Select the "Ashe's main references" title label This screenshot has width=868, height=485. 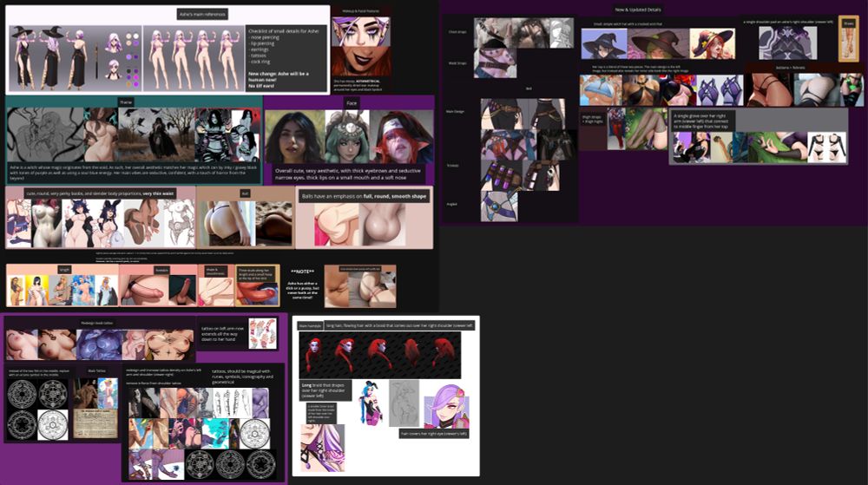point(202,14)
